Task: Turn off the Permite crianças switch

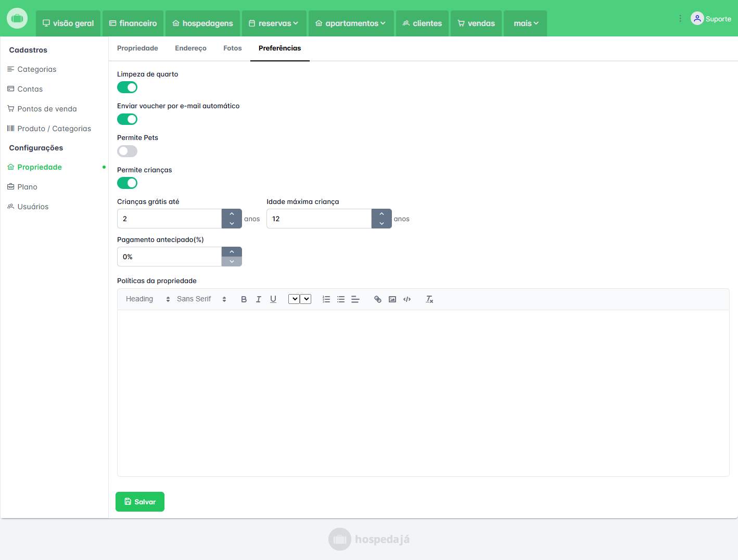Action: pos(127,183)
